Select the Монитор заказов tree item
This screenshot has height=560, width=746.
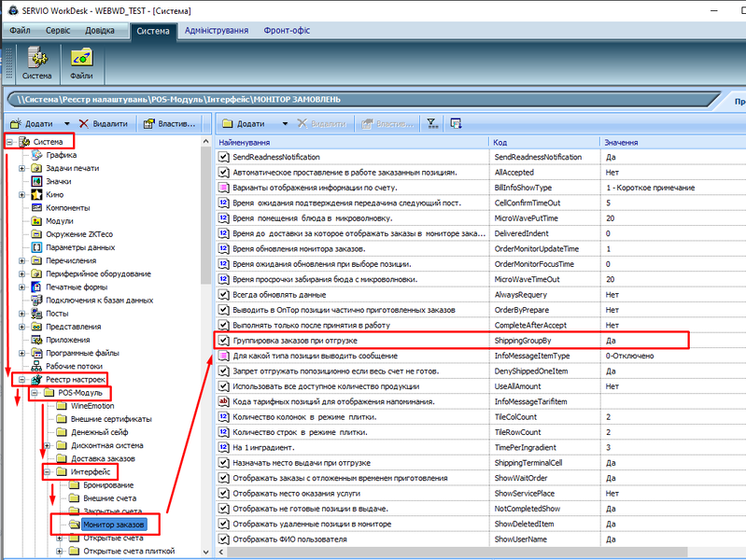112,525
